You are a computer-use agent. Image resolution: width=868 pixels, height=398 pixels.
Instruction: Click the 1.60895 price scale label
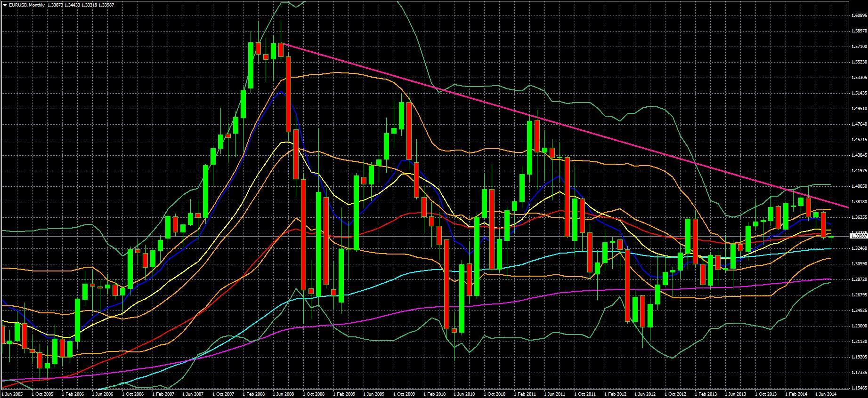(x=860, y=15)
